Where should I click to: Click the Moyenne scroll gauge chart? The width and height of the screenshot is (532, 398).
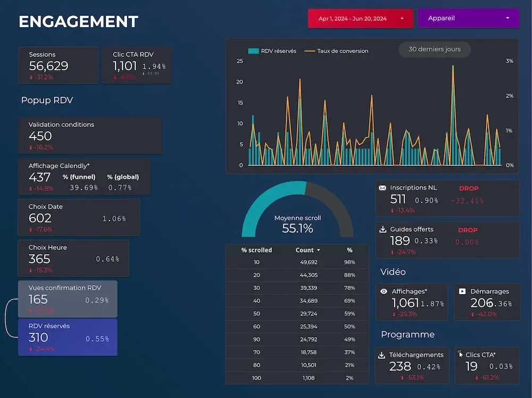click(x=297, y=210)
